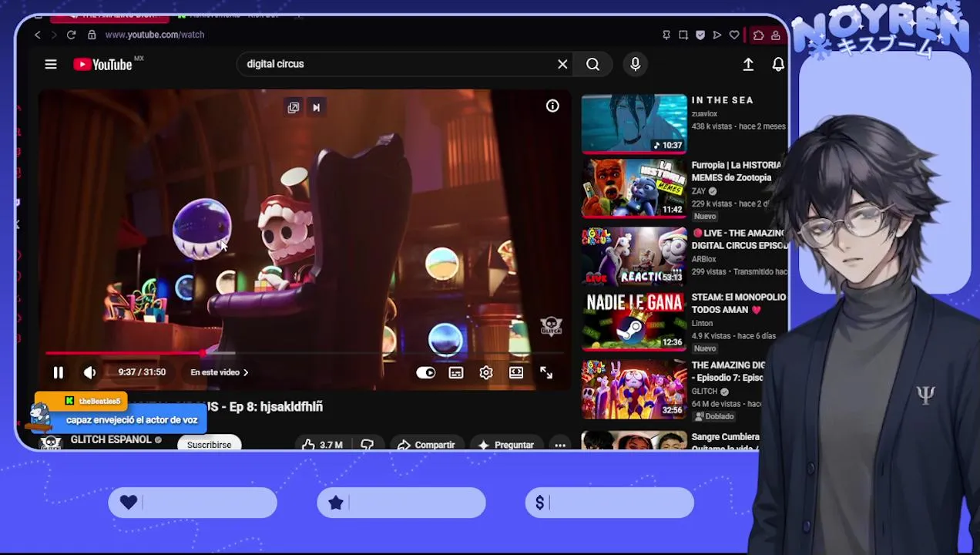980x555 pixels.
Task: Click the site lock icon in address bar
Action: point(92,35)
